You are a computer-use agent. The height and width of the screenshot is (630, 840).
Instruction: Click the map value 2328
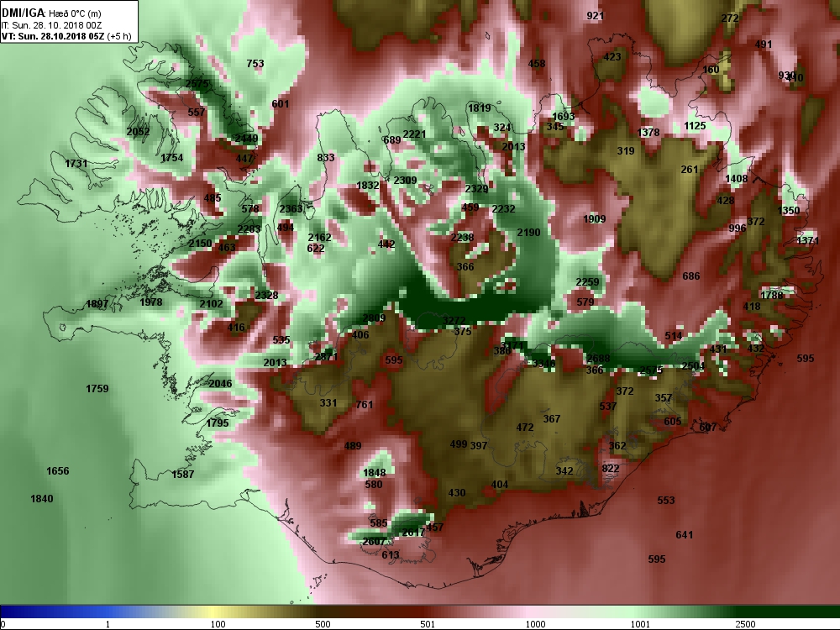[266, 295]
